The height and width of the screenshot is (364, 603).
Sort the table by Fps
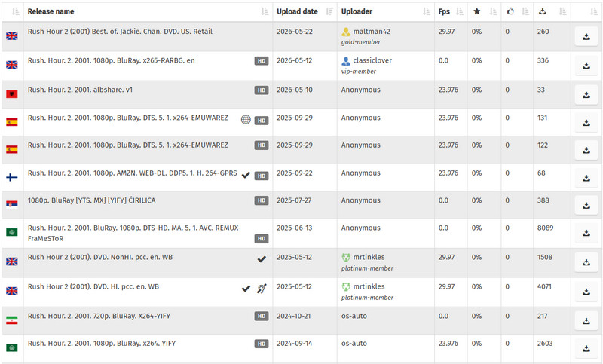[460, 11]
